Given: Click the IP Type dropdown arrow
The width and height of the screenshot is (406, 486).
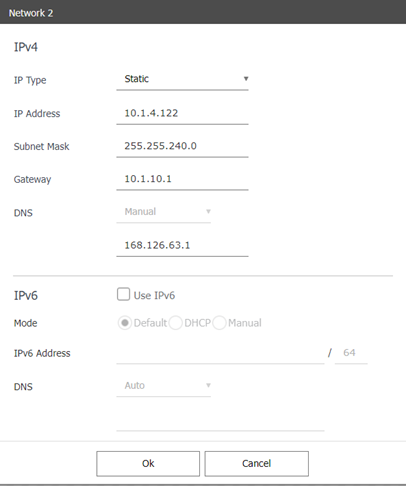Looking at the screenshot, I should pos(246,79).
